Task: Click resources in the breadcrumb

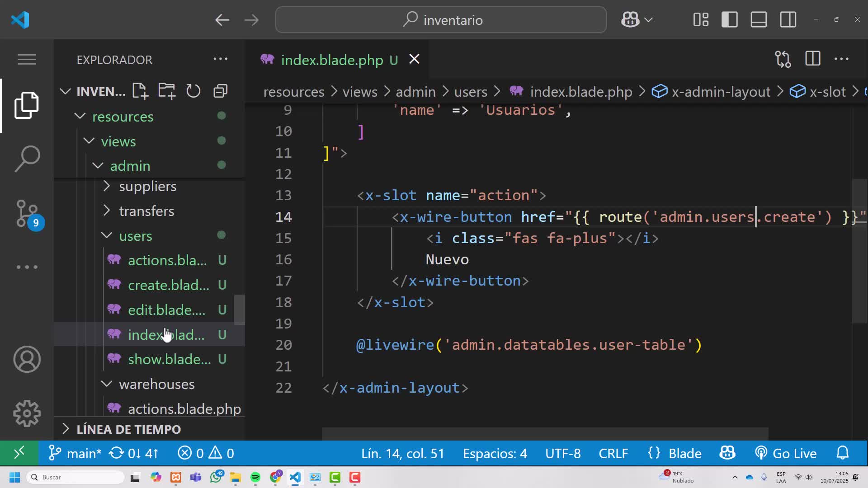Action: click(294, 92)
